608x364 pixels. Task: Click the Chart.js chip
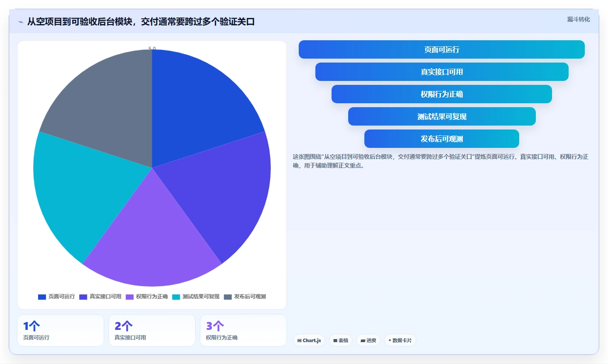(309, 340)
